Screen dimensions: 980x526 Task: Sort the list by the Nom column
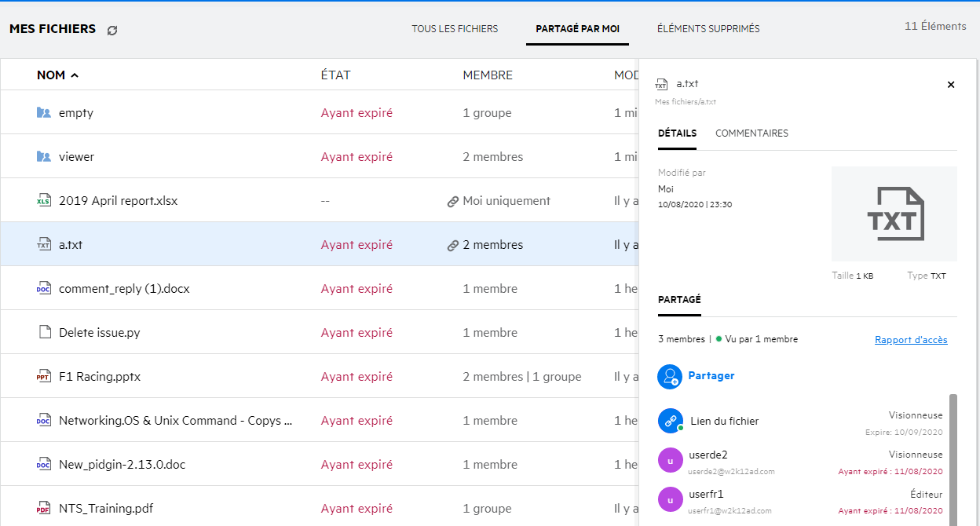click(52, 75)
